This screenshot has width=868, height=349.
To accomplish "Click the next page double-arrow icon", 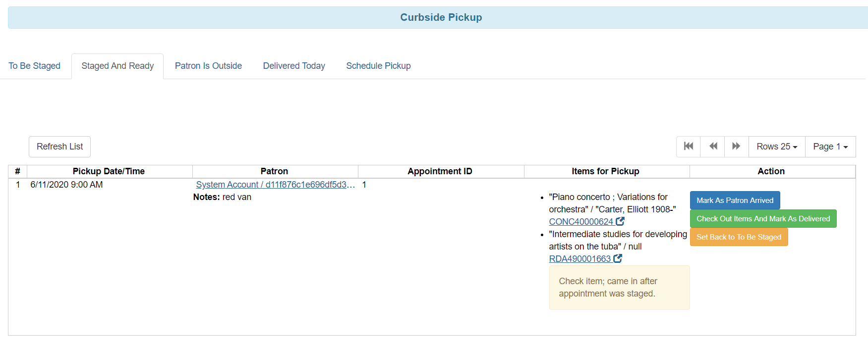I will pos(736,147).
